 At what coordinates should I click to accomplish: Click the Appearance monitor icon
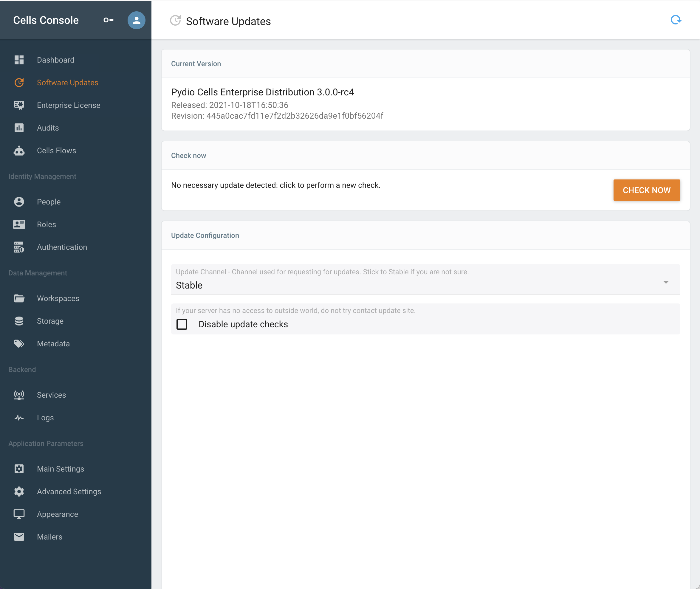[x=19, y=514]
